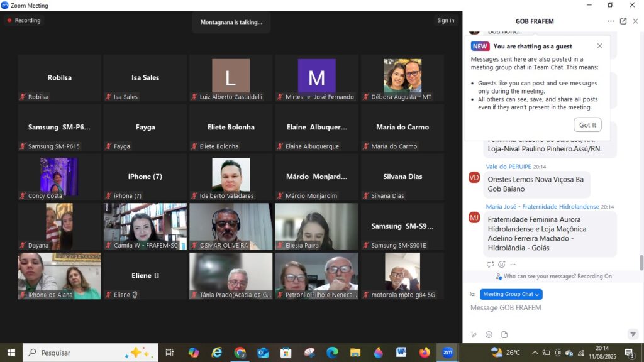Show hidden system tray icons chevron
This screenshot has height=362, width=644.
tap(535, 353)
